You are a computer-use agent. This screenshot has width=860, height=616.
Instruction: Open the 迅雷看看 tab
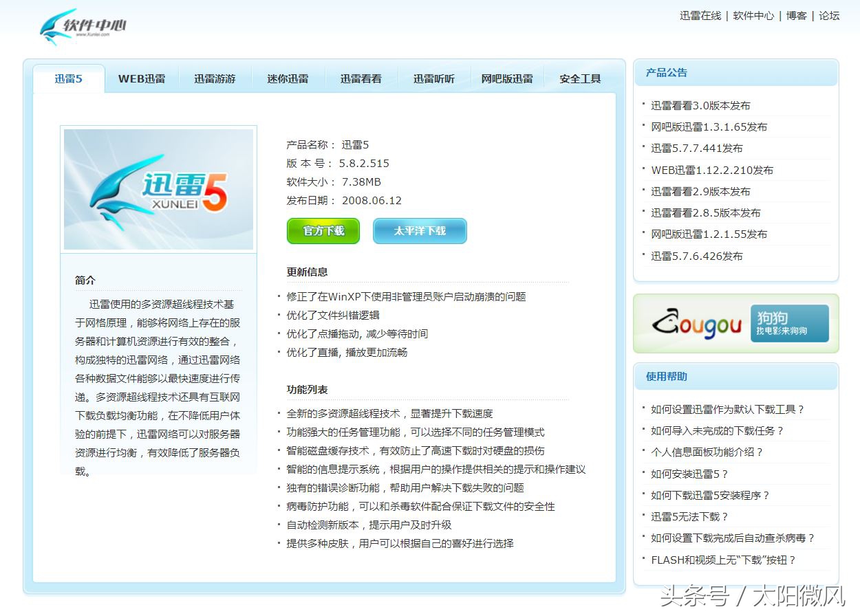click(362, 78)
